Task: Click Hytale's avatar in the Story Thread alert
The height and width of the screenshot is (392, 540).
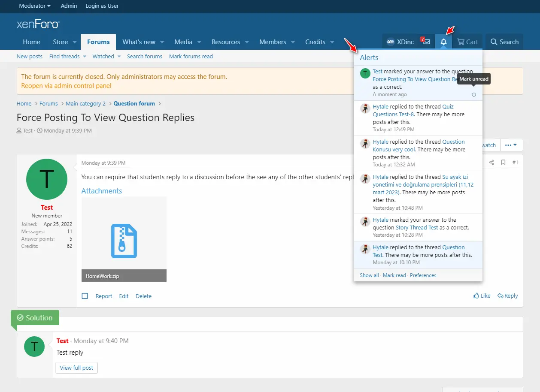Action: coord(365,222)
